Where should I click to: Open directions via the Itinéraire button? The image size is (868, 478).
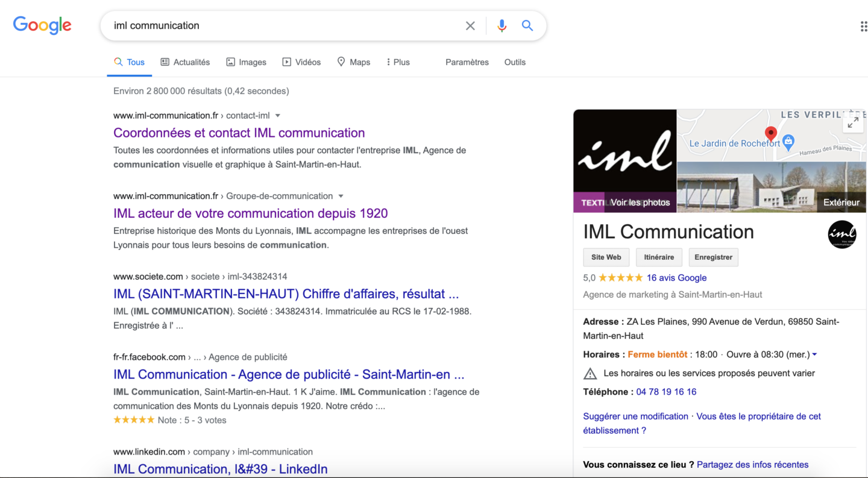point(659,257)
